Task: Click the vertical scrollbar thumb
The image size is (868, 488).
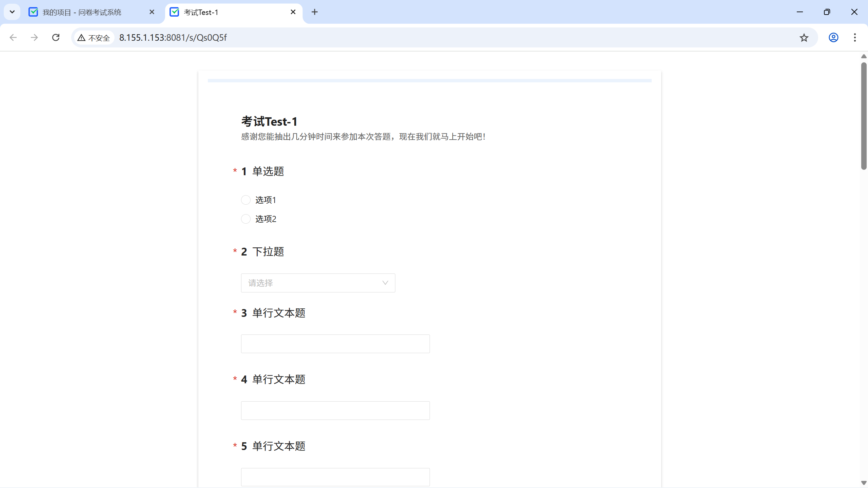Action: click(864, 115)
